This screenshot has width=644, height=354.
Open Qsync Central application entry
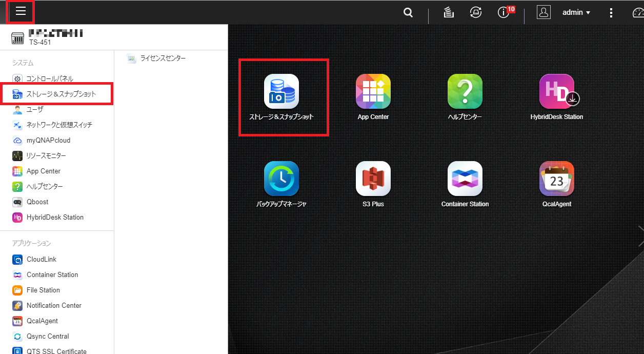[x=41, y=337]
